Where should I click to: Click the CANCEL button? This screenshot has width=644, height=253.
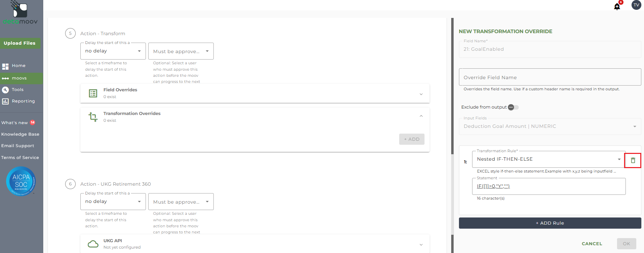pos(592,244)
